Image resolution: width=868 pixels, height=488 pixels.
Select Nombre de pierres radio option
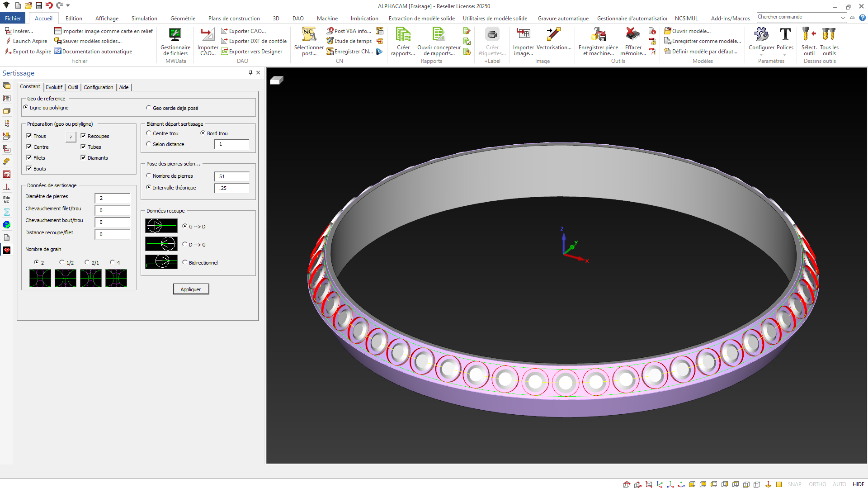click(x=149, y=176)
